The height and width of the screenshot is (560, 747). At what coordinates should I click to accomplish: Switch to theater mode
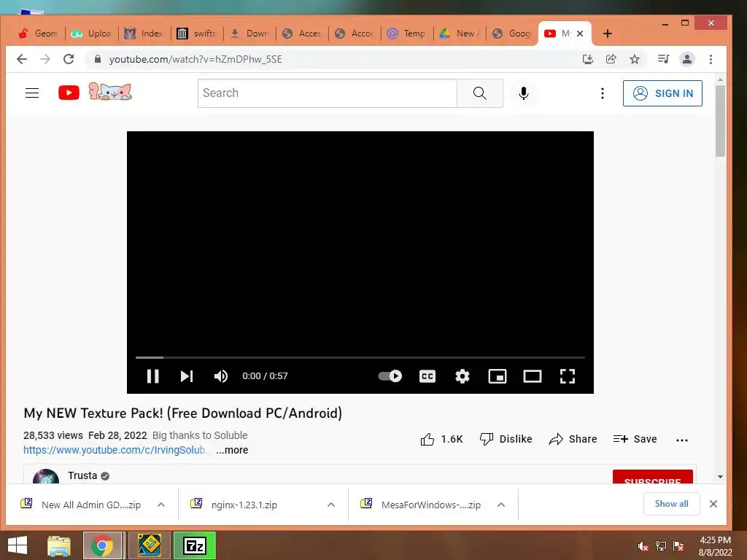point(532,376)
